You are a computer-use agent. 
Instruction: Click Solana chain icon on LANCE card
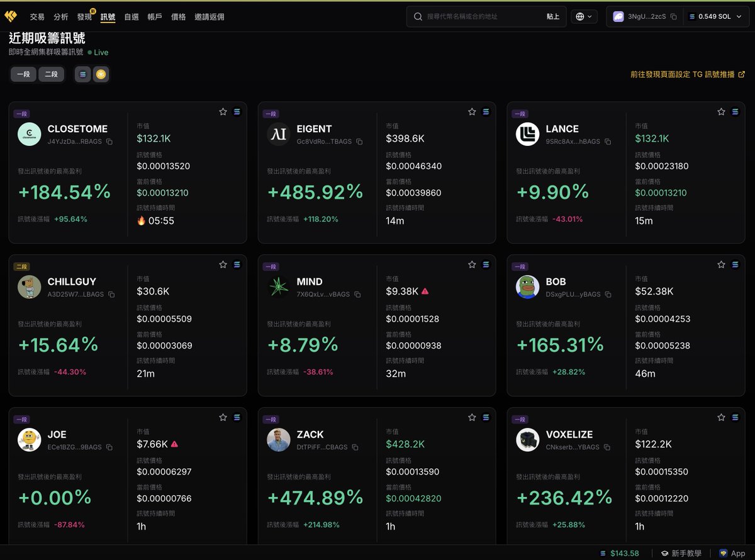pyautogui.click(x=735, y=112)
